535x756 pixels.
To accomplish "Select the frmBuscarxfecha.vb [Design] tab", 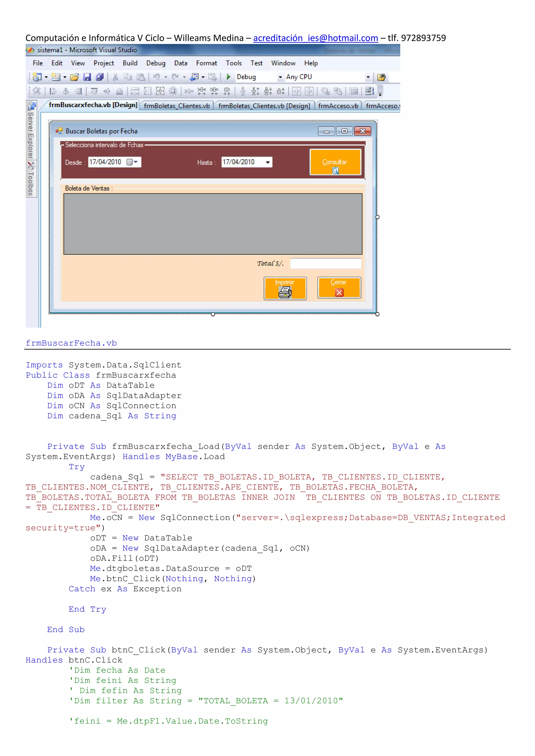I will 93,105.
